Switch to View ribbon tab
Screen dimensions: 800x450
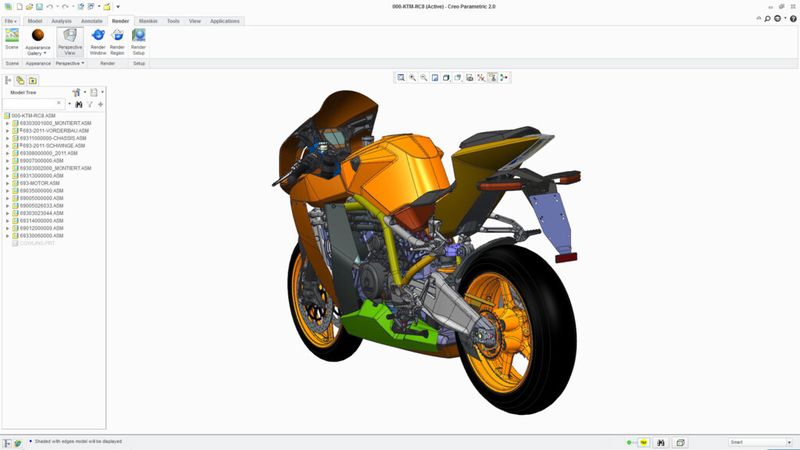coord(195,21)
